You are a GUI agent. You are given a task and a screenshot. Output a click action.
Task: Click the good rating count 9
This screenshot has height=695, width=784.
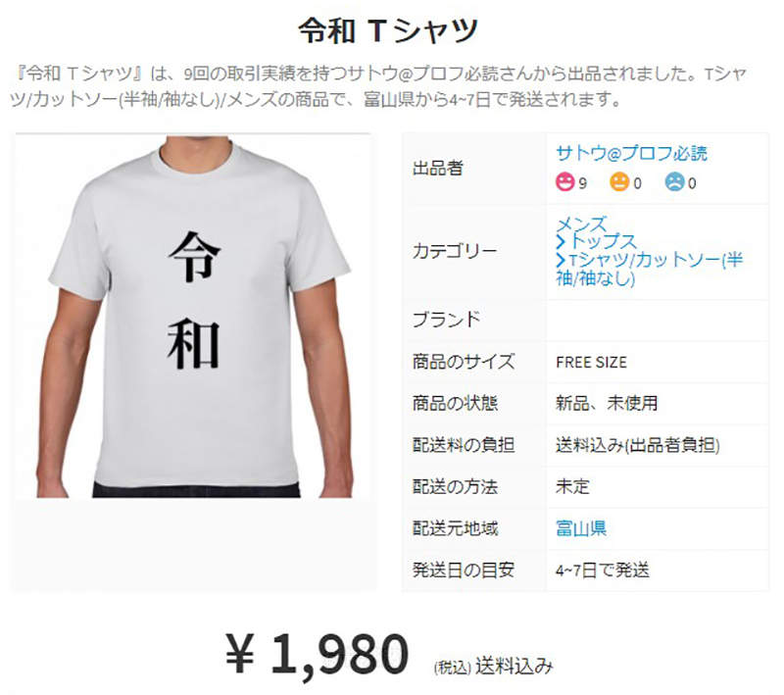point(582,183)
